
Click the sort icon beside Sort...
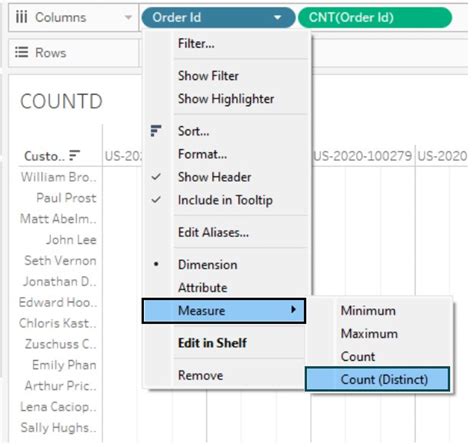coord(156,131)
